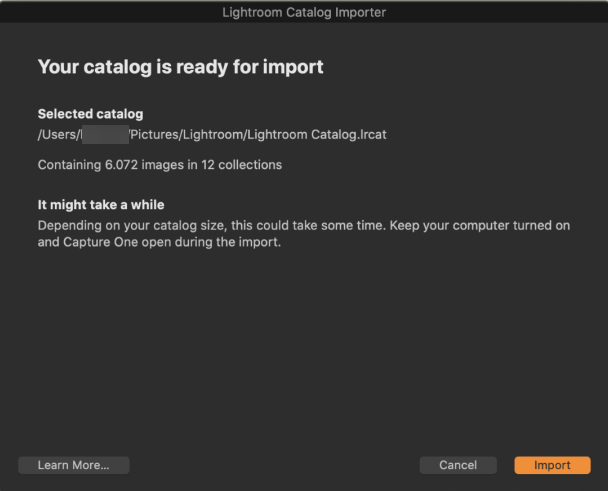Click 'Containing 6.072 images in 12 collections'
Image resolution: width=608 pixels, height=491 pixels.
coord(160,165)
